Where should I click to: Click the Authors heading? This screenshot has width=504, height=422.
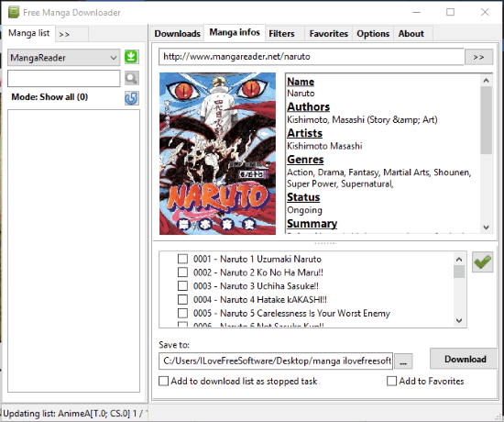(x=308, y=106)
